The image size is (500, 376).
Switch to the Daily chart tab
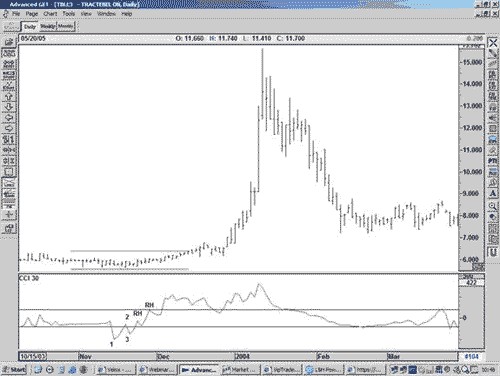pyautogui.click(x=30, y=27)
